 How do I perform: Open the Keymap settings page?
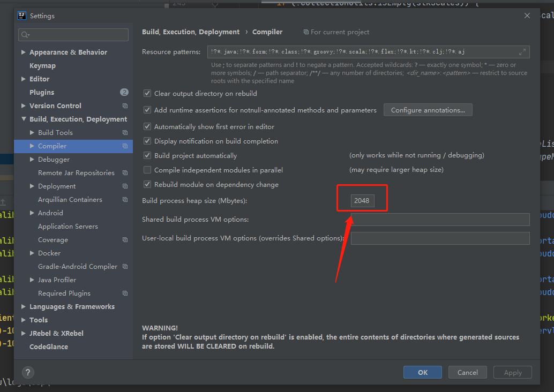click(42, 66)
